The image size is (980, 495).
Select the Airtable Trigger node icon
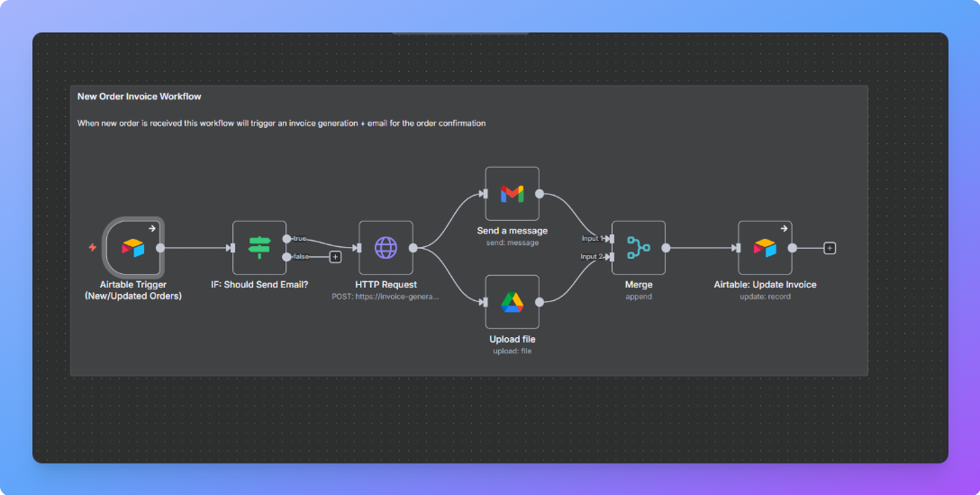click(x=133, y=248)
